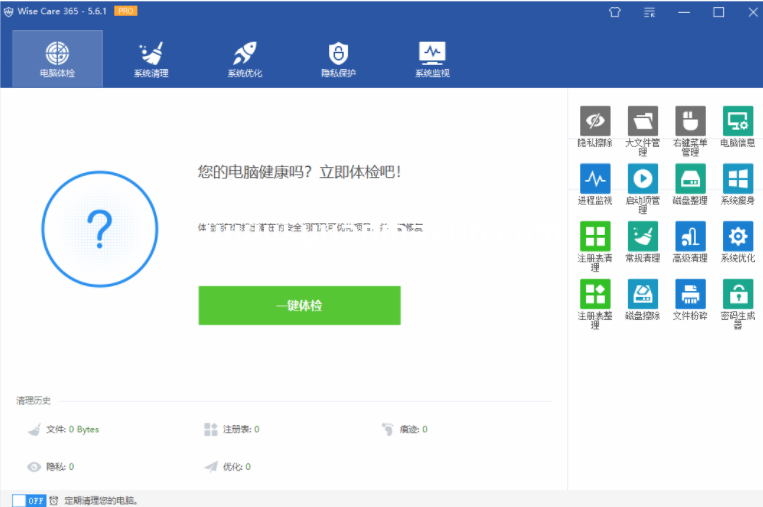
Task: Open the 注册表整理 registry defrag tool
Action: click(x=595, y=304)
